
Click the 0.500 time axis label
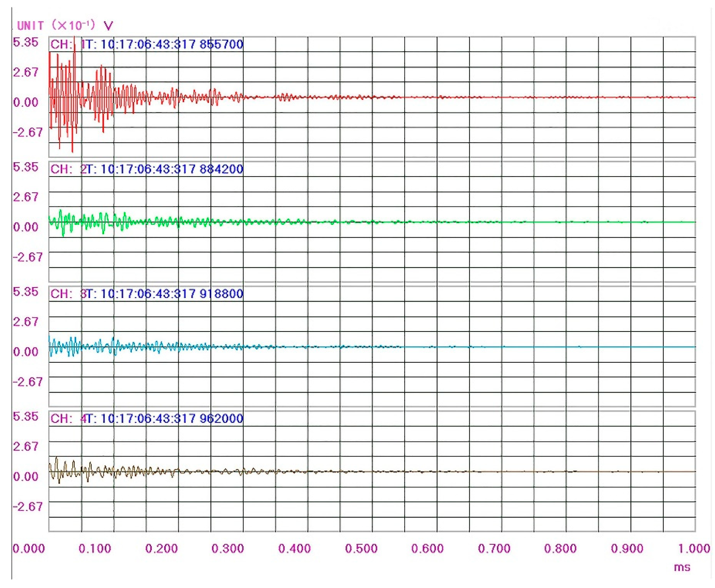361,549
